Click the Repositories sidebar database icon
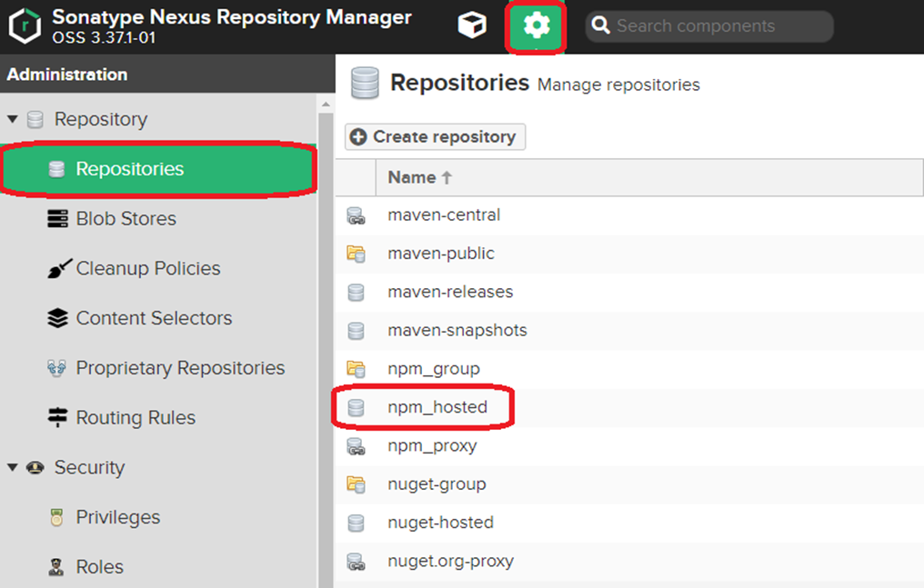 (56, 169)
